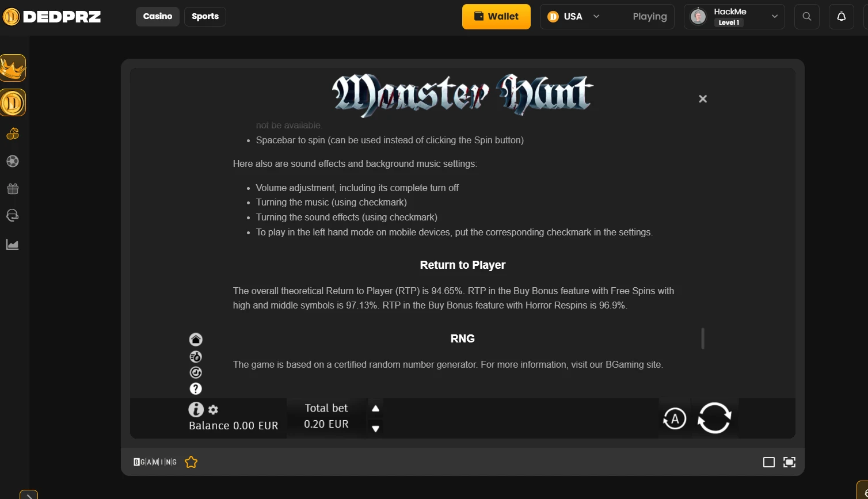Open the Casino tab

(x=158, y=16)
